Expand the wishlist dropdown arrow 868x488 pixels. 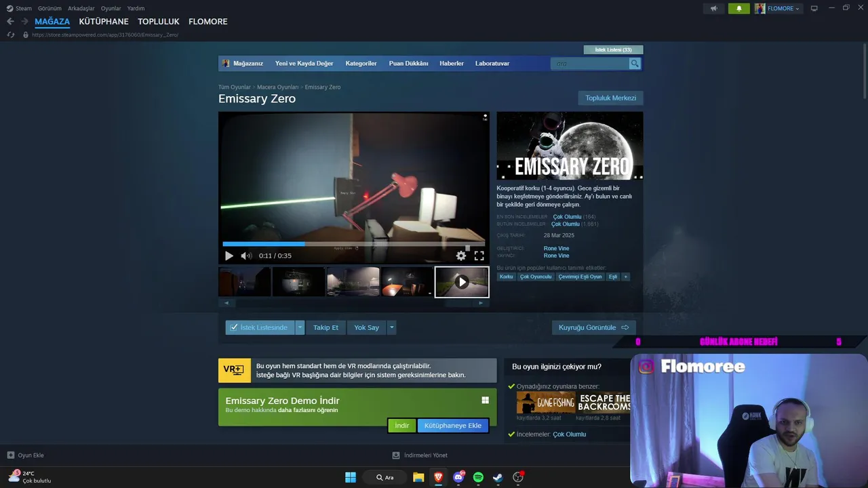(300, 327)
